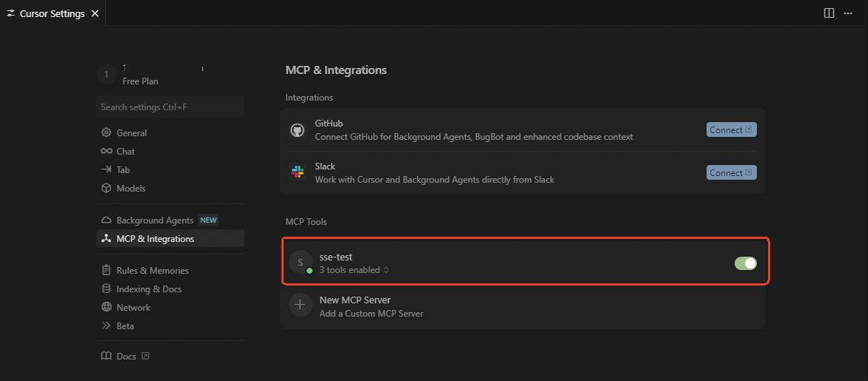Screen dimensions: 868x381
Task: Click the Slack logo icon
Action: tap(298, 172)
